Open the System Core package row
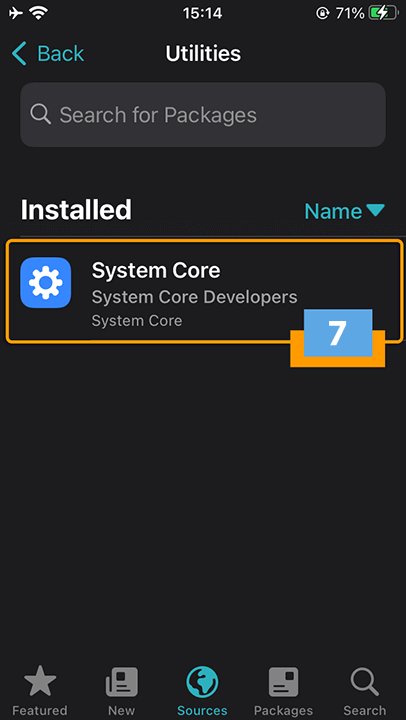 click(204, 291)
